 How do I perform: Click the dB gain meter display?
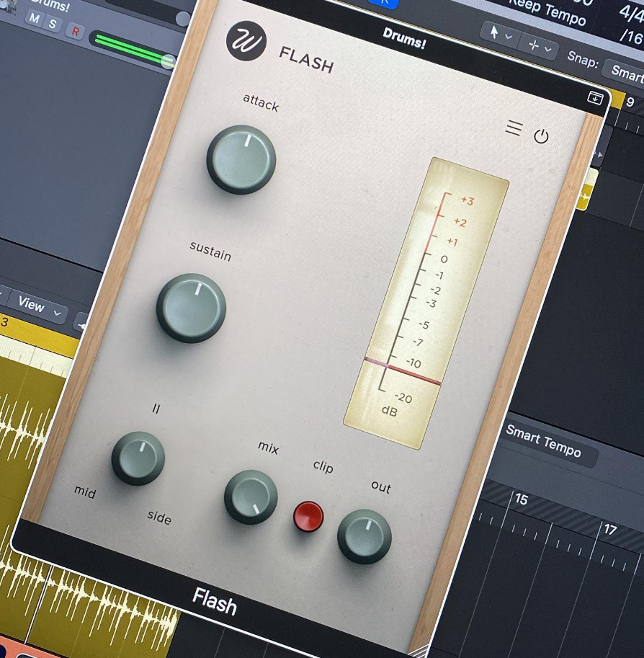click(426, 303)
